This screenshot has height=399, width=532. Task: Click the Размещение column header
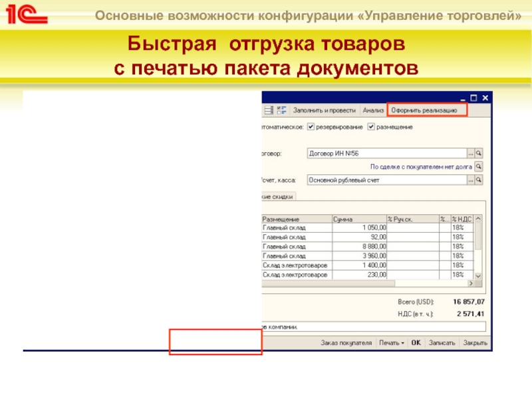click(297, 219)
